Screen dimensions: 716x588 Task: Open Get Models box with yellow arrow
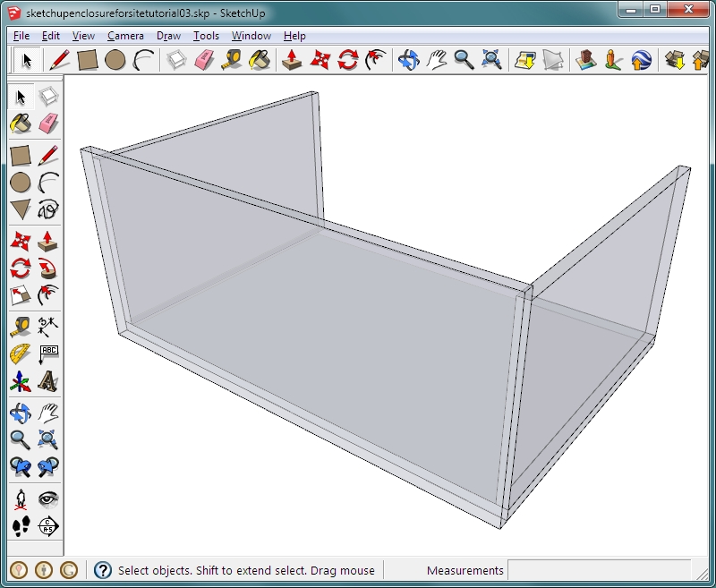click(675, 60)
